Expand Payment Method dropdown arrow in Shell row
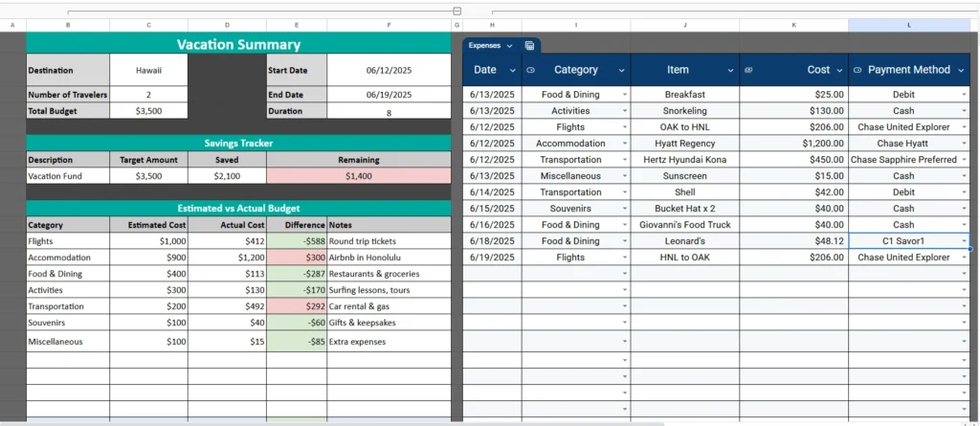The image size is (980, 426). click(x=964, y=192)
